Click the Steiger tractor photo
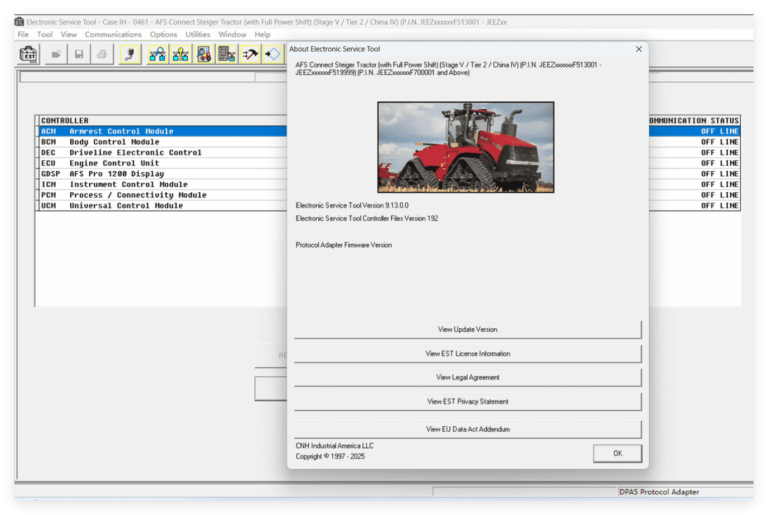Viewport: 768px width, 515px height. pos(466,147)
